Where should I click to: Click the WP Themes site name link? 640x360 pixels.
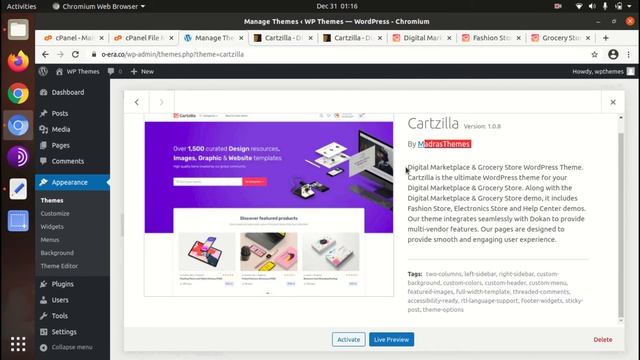point(78,71)
